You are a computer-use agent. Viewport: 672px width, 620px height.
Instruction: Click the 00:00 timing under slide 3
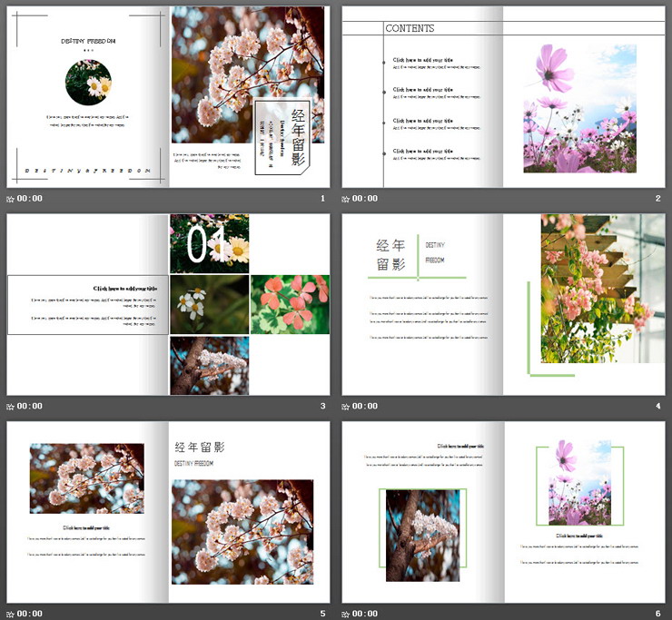coord(30,407)
